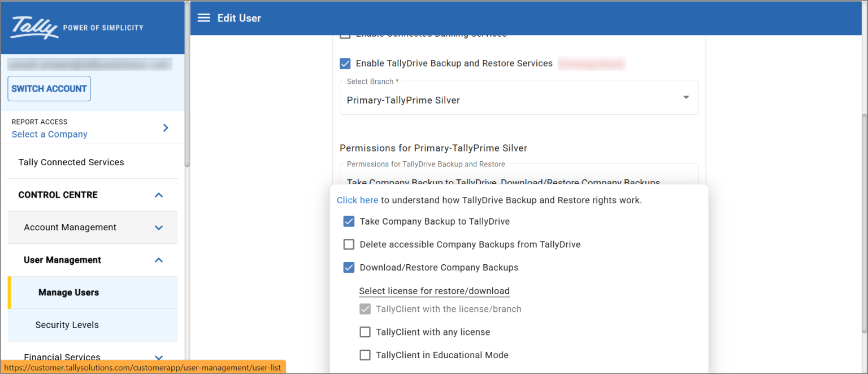The width and height of the screenshot is (868, 374).
Task: Click the Account Management label
Action: (x=70, y=227)
